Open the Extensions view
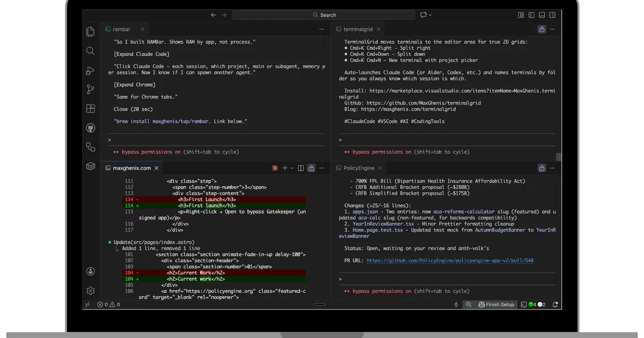Viewport: 644px width, 338px height. (x=90, y=108)
